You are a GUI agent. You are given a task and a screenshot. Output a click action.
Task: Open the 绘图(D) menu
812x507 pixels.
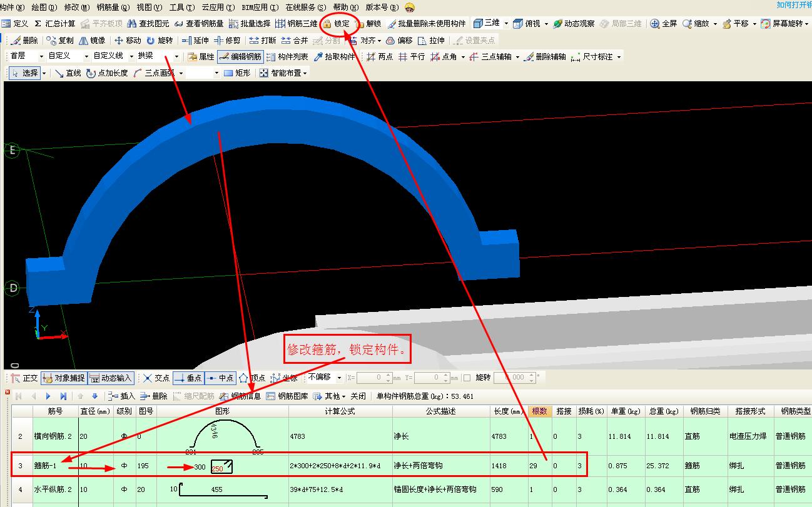pos(43,8)
